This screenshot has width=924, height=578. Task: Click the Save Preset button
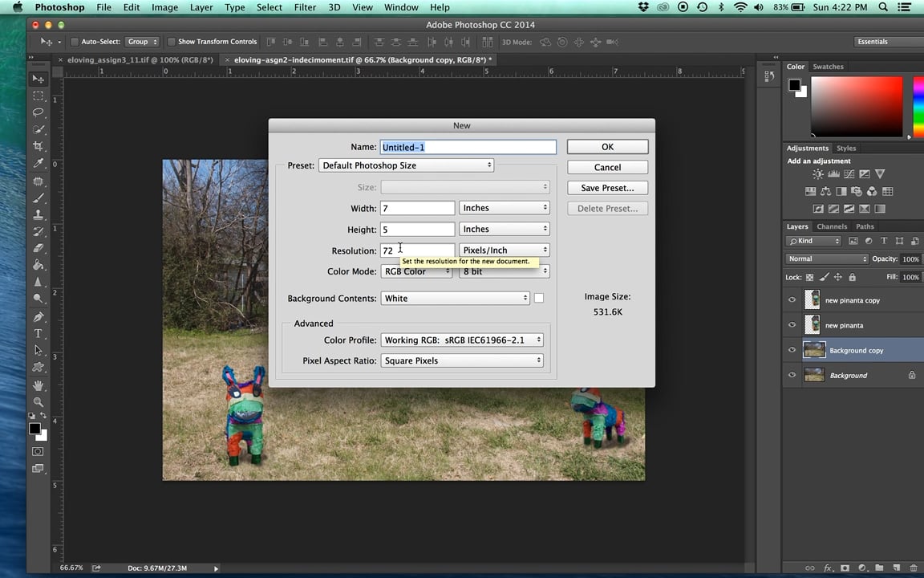point(607,188)
